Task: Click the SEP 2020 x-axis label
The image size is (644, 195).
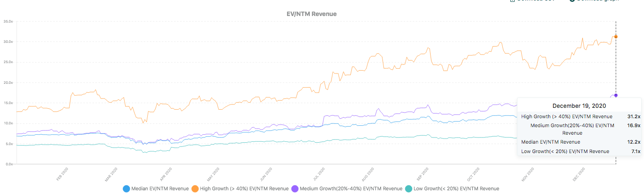Action: click(422, 174)
